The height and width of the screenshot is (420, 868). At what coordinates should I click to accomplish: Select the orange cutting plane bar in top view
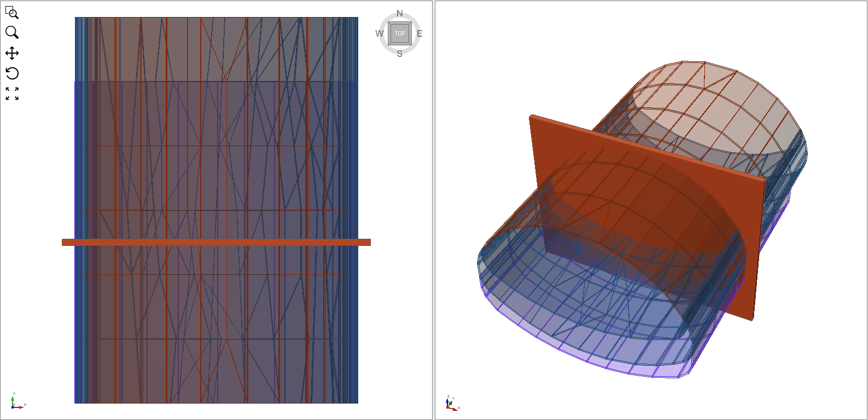coord(216,242)
